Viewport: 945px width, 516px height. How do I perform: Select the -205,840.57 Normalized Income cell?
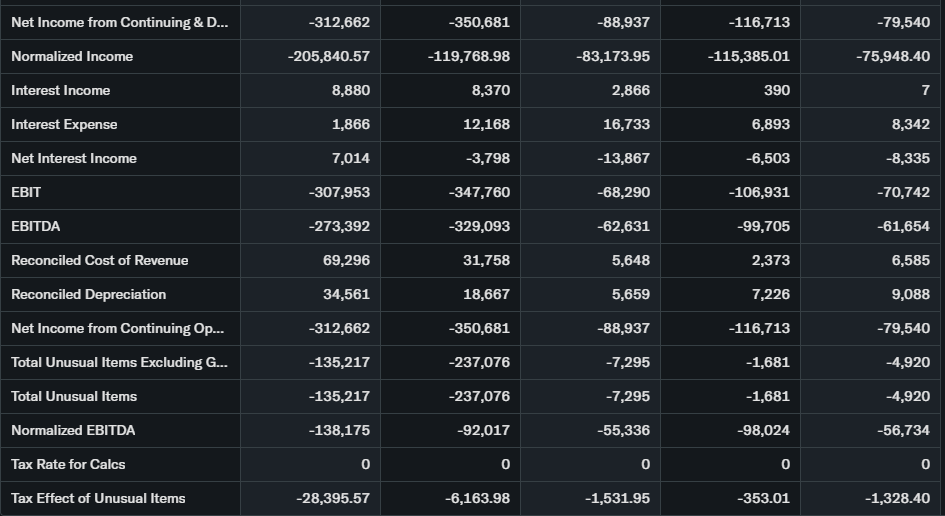[x=328, y=56]
